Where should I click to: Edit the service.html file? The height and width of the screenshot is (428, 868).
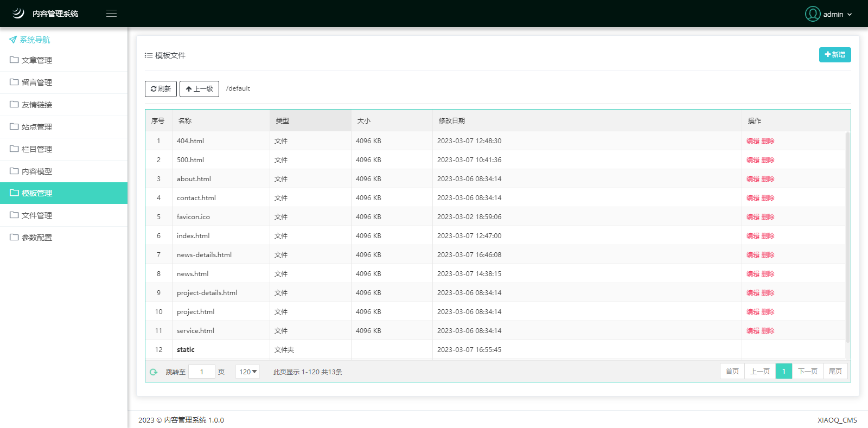point(753,331)
